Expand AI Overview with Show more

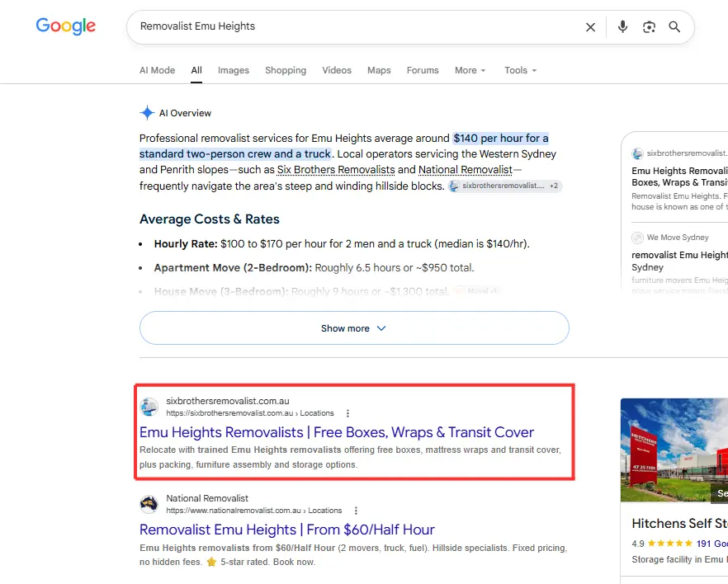[x=354, y=328]
